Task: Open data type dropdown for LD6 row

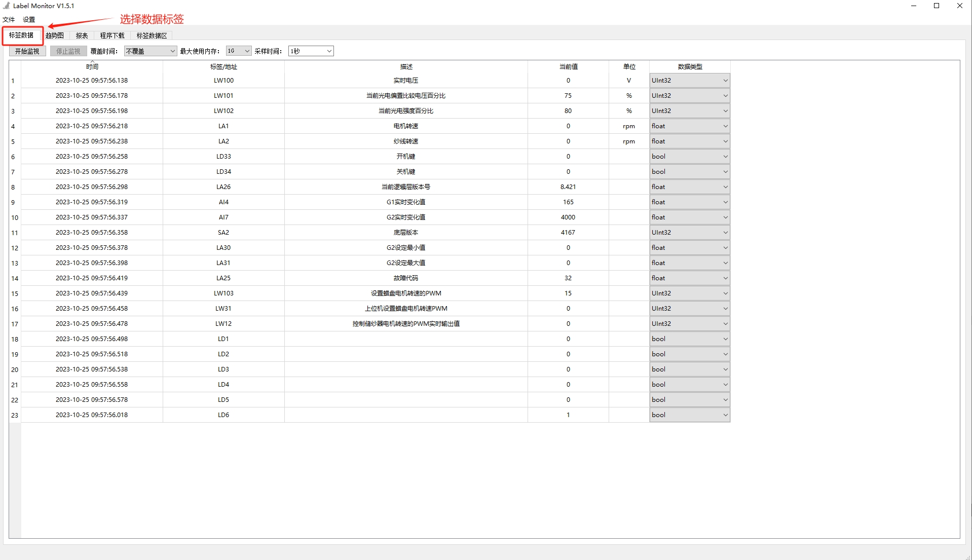Action: coord(689,415)
